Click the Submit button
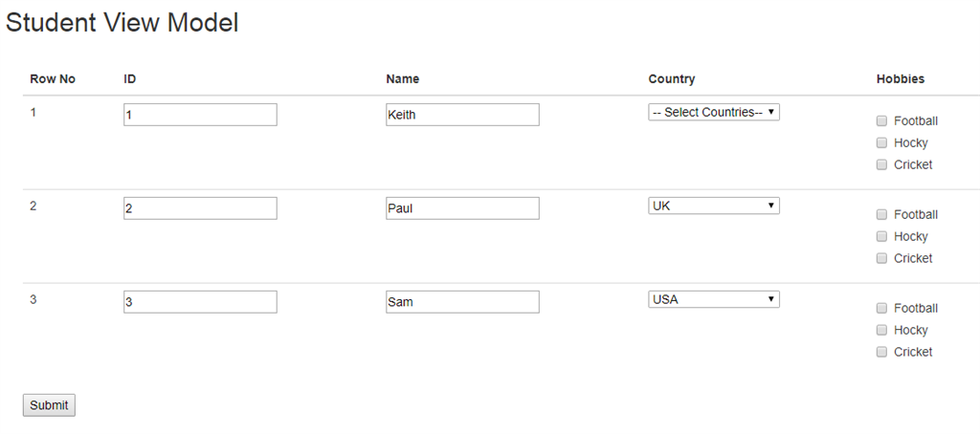 49,404
